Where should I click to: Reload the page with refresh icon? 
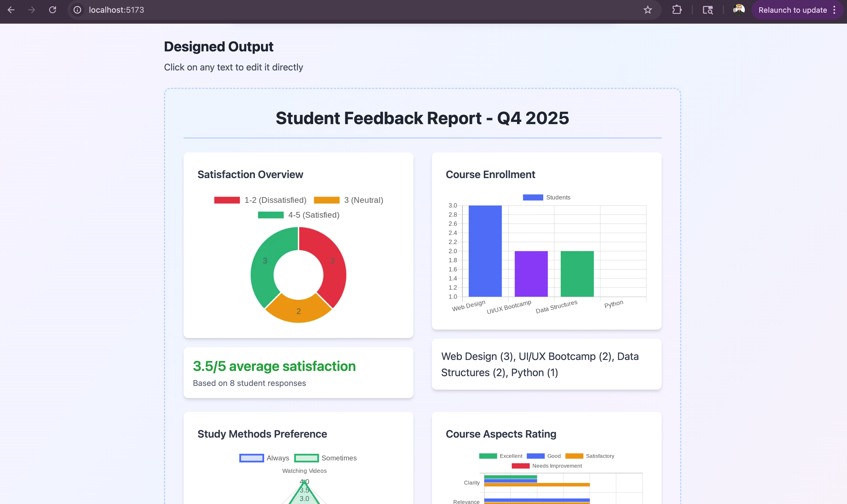pos(52,10)
